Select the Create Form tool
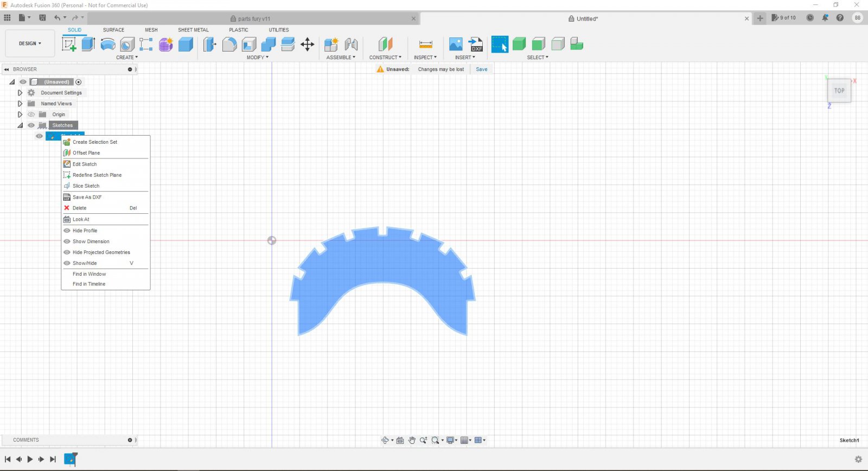This screenshot has height=471, width=868. [166, 44]
